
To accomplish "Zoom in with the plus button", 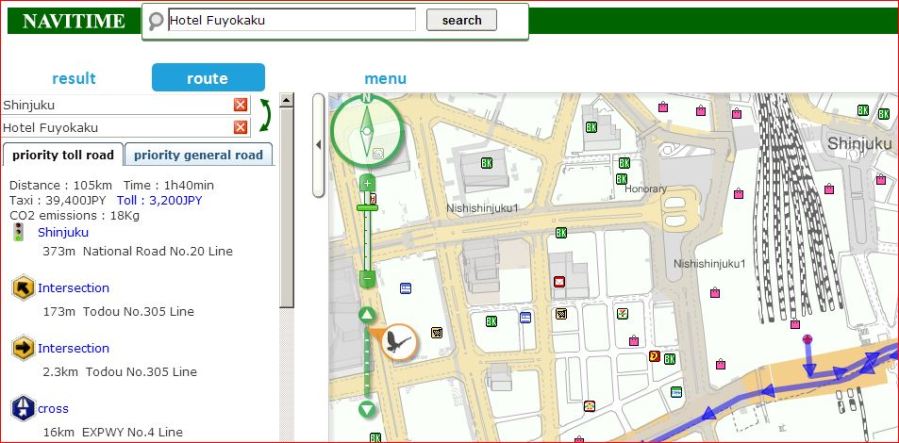I will tap(367, 183).
